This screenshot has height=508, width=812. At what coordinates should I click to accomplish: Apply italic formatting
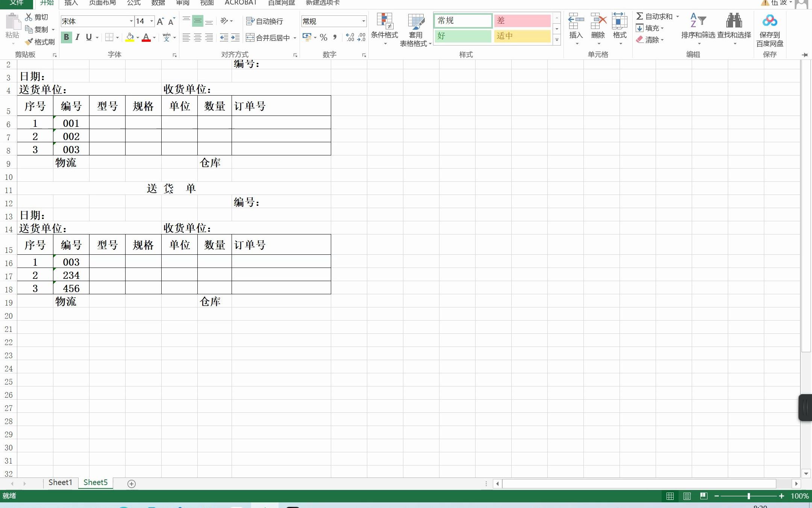(x=77, y=37)
